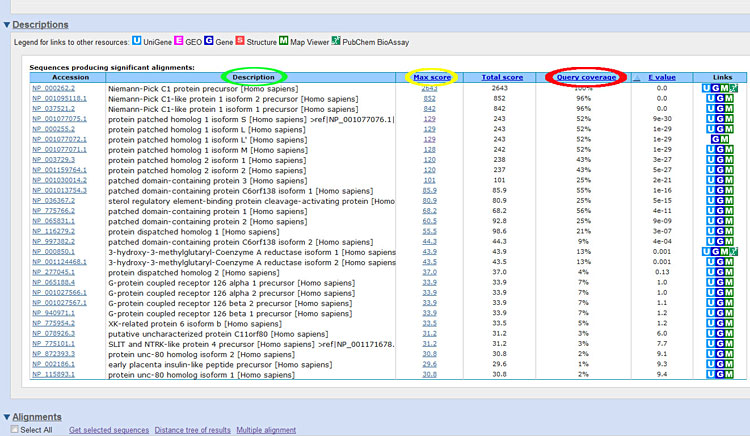This screenshot has width=750, height=436.
Task: Jump to alignment via max score 85.9
Action: click(x=430, y=190)
